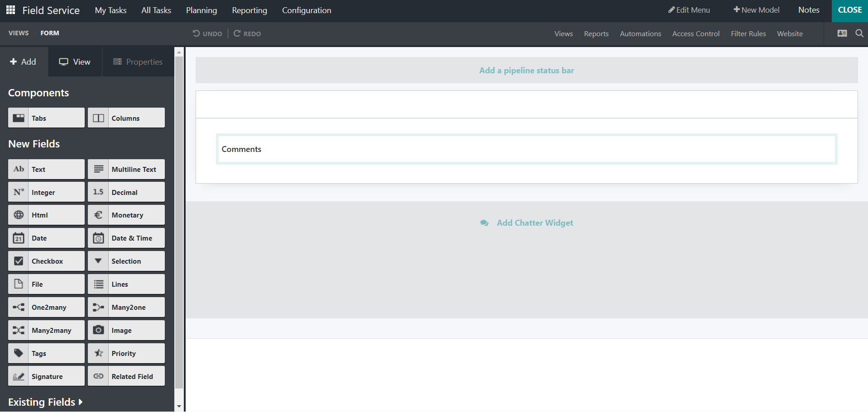868x412 pixels.
Task: Click New Model
Action: [x=757, y=10]
